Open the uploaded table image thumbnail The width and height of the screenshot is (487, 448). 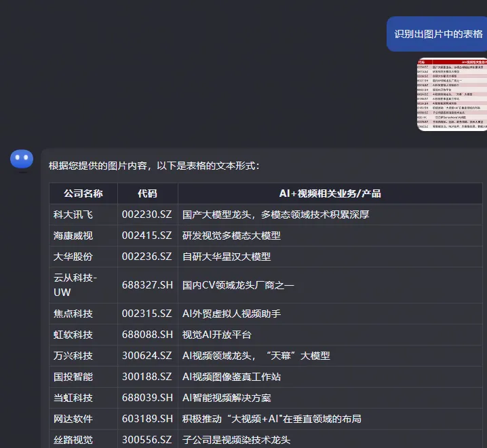[452, 94]
